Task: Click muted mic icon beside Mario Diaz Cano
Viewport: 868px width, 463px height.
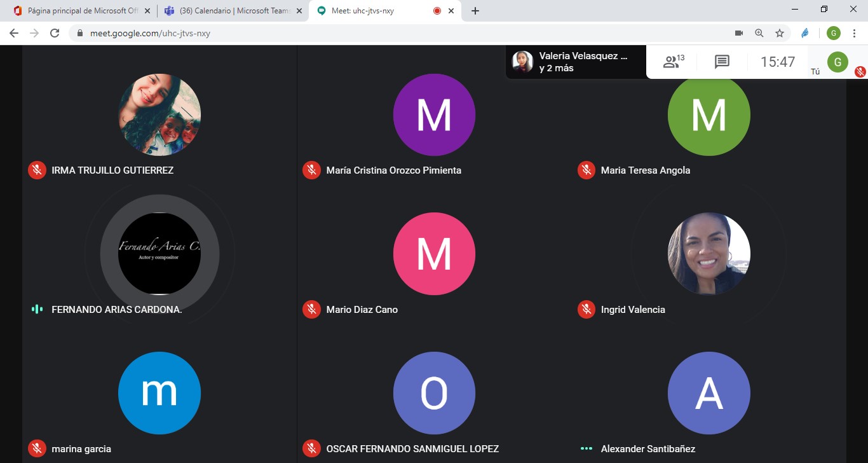Action: coord(311,310)
